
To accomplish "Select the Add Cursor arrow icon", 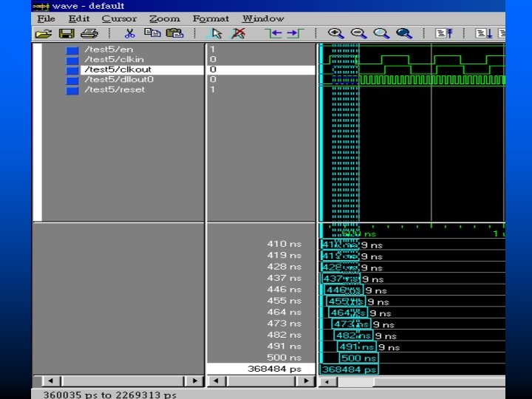I will tap(216, 33).
